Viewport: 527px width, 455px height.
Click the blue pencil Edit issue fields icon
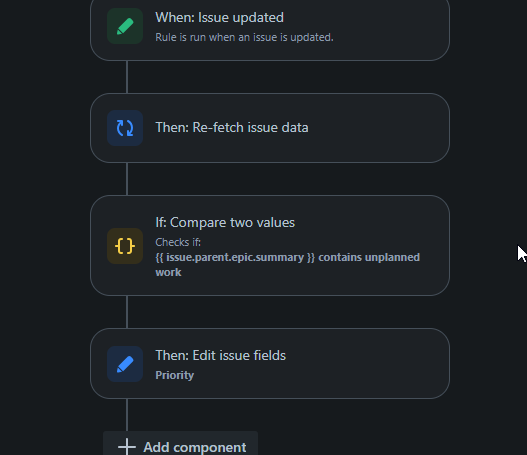click(125, 364)
